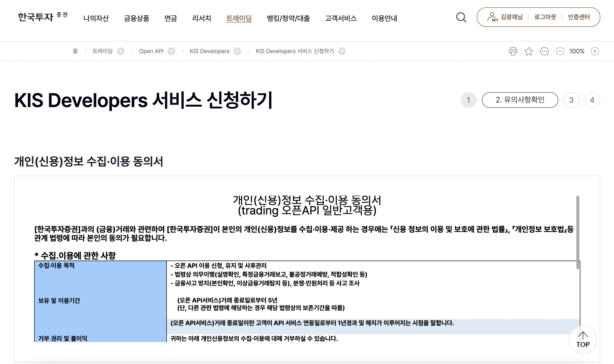The width and height of the screenshot is (614, 364).
Task: Open the 고객서비스 menu
Action: 341,18
